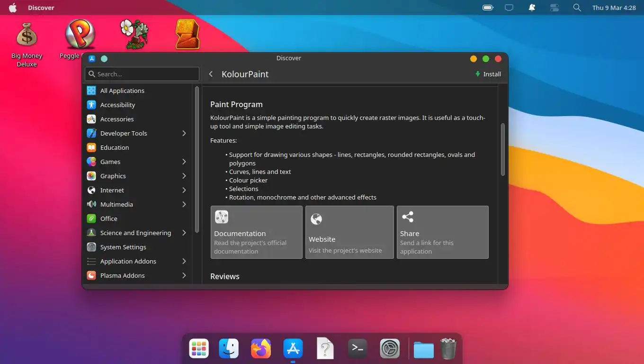Select the Education label
The image size is (644, 364).
click(x=115, y=147)
